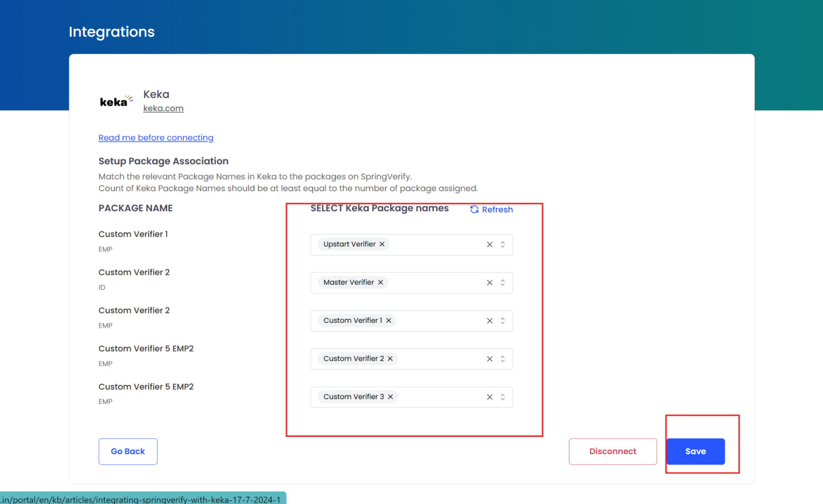
Task: Expand dropdown for Upstart Verifier field
Action: pyautogui.click(x=503, y=245)
